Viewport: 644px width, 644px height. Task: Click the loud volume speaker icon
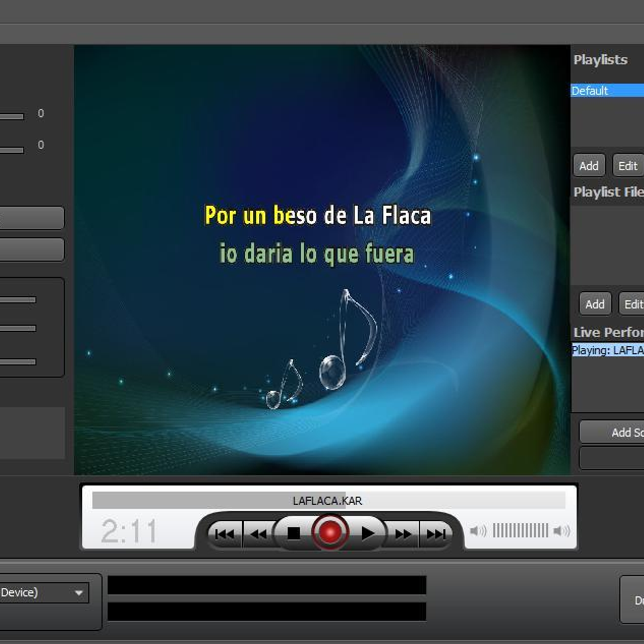coord(561,531)
